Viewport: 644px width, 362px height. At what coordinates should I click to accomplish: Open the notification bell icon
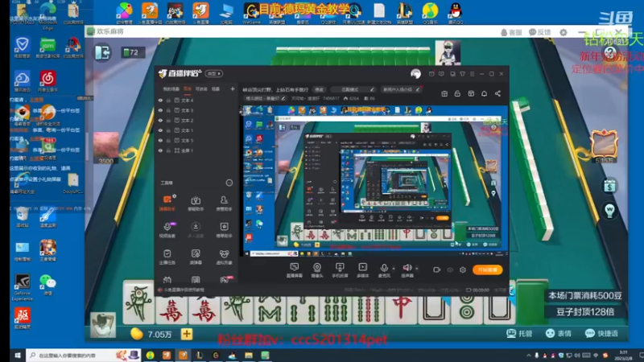click(485, 93)
